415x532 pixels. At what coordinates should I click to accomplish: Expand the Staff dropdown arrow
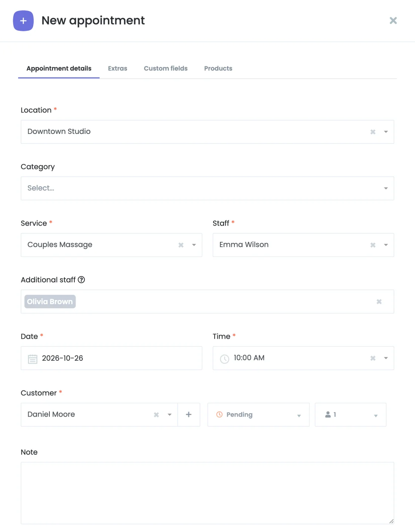tap(386, 245)
